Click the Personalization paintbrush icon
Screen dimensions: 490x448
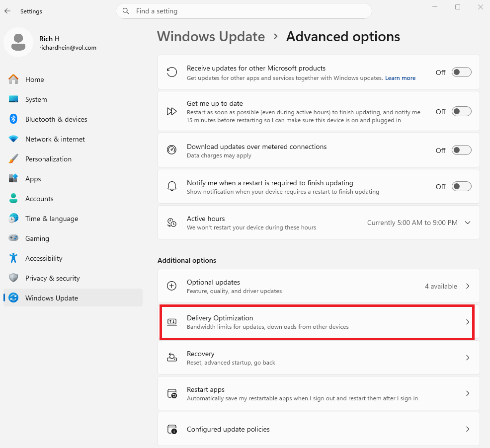[x=13, y=159]
